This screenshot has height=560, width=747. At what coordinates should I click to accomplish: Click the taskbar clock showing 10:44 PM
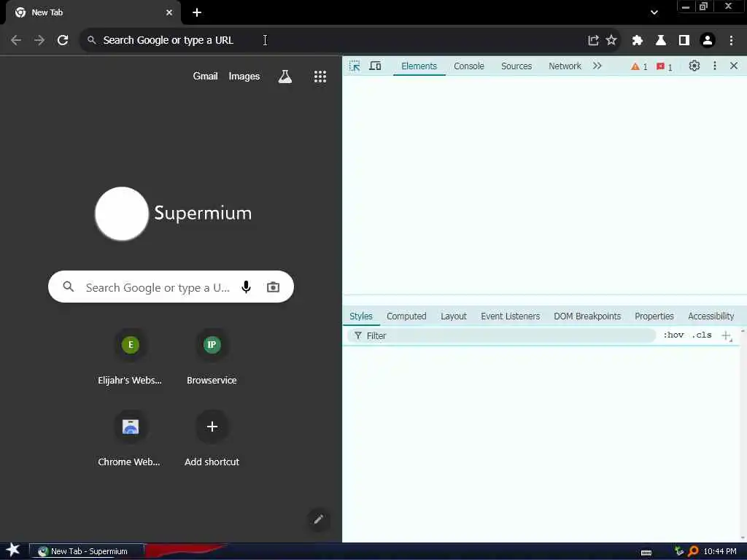720,551
